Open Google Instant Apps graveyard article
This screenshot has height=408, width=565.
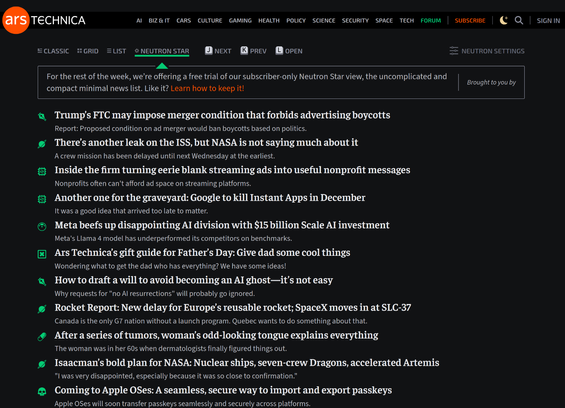click(x=210, y=198)
